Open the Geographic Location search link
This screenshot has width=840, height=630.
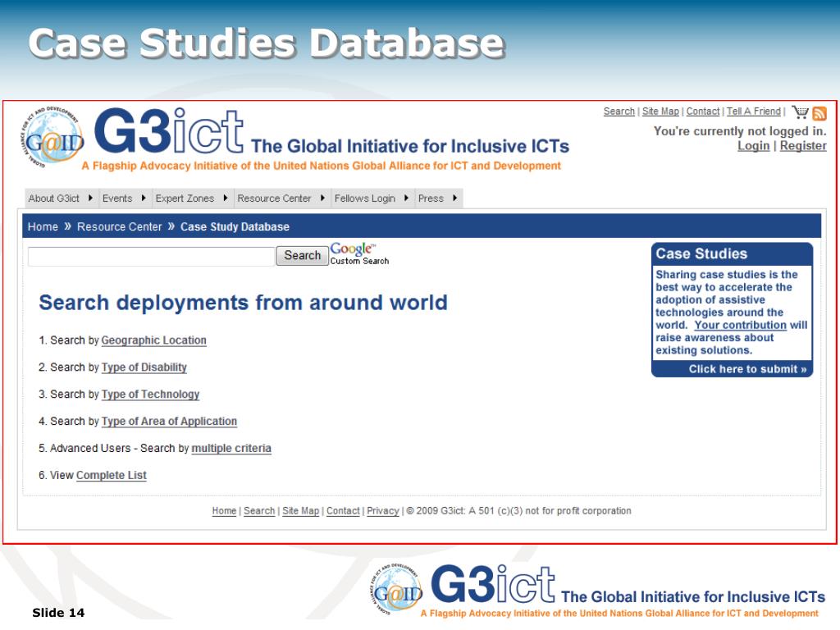[x=153, y=340]
